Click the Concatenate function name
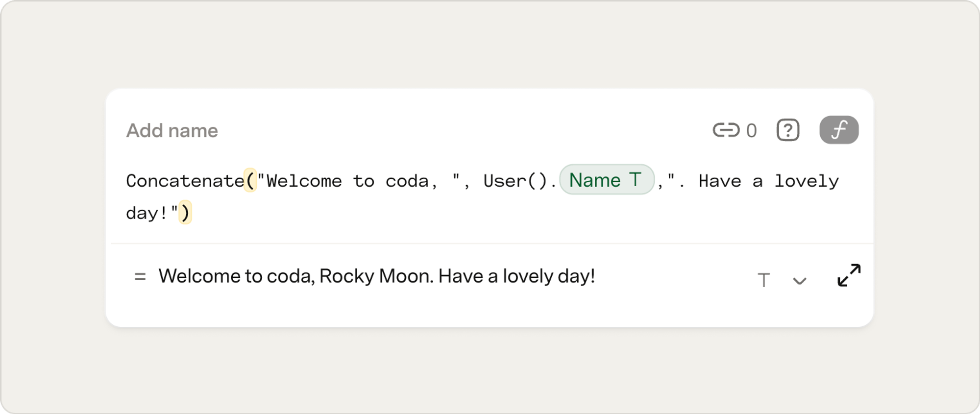 click(x=185, y=181)
